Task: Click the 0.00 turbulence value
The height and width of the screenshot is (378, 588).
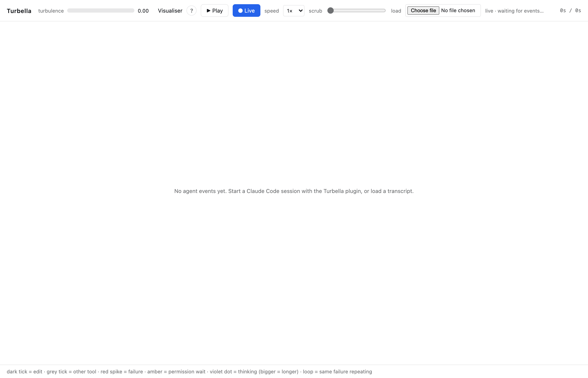Action: [143, 11]
